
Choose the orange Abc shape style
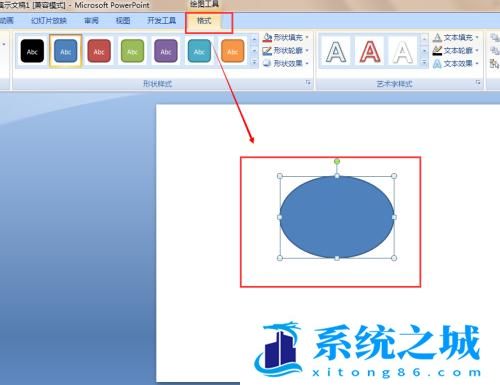233,51
